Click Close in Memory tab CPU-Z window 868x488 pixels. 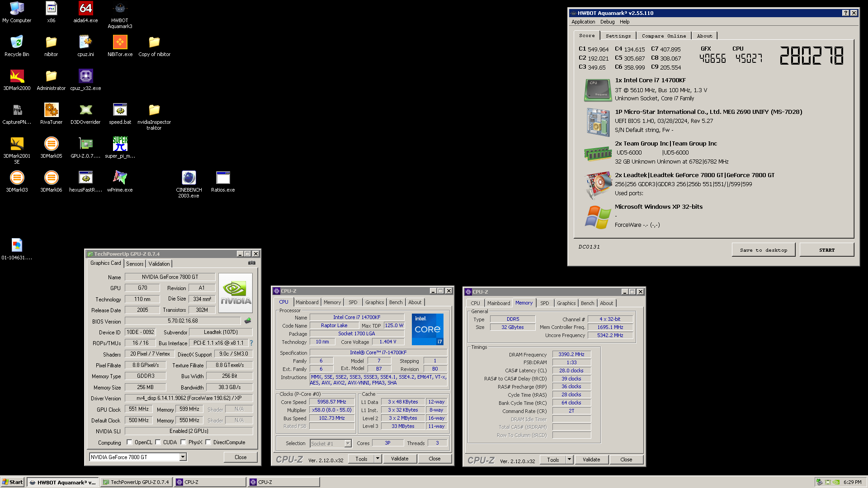coord(626,460)
